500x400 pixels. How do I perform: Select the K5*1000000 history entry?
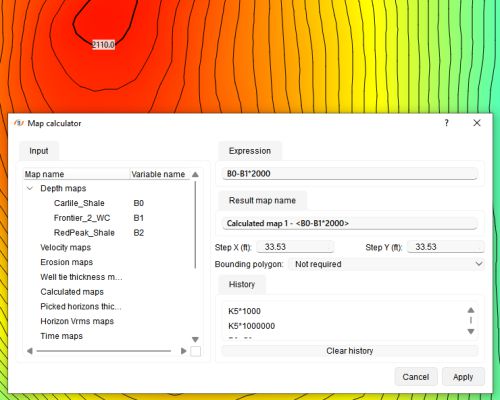tap(251, 326)
